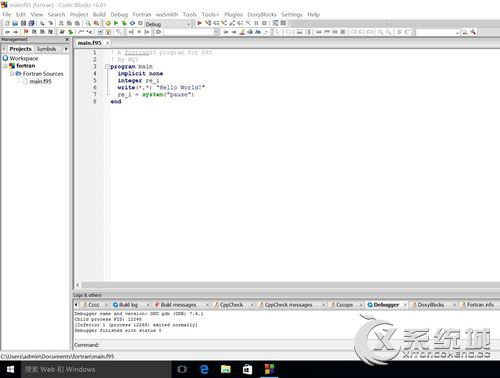
Task: Click the Open file toolbar icon
Action: coord(15,23)
